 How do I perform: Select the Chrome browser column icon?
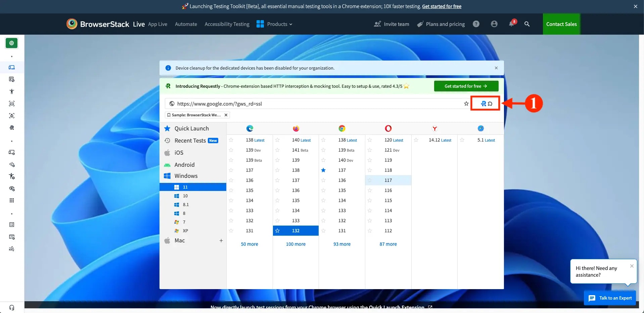tap(342, 128)
